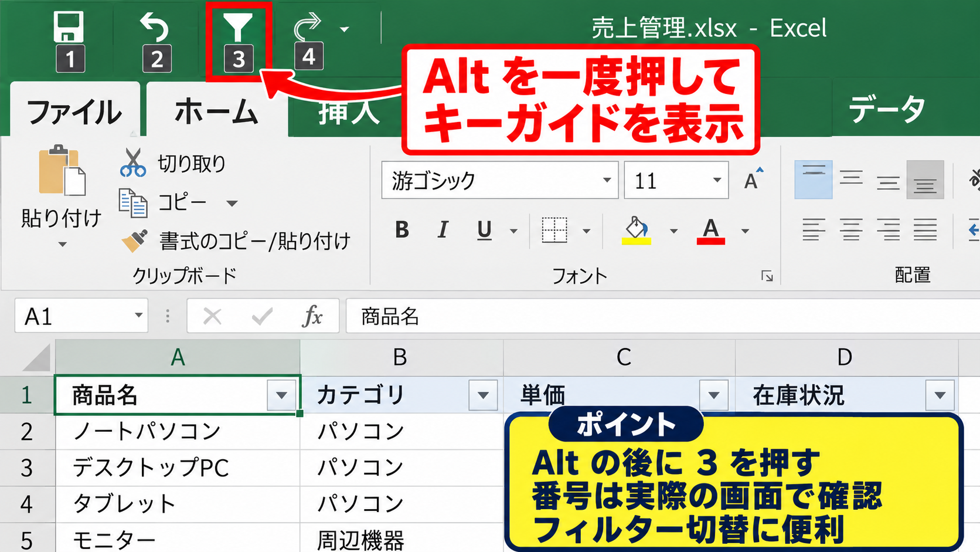The width and height of the screenshot is (980, 552).
Task: Open the 商品名 column filter dropdown
Action: pyautogui.click(x=281, y=395)
